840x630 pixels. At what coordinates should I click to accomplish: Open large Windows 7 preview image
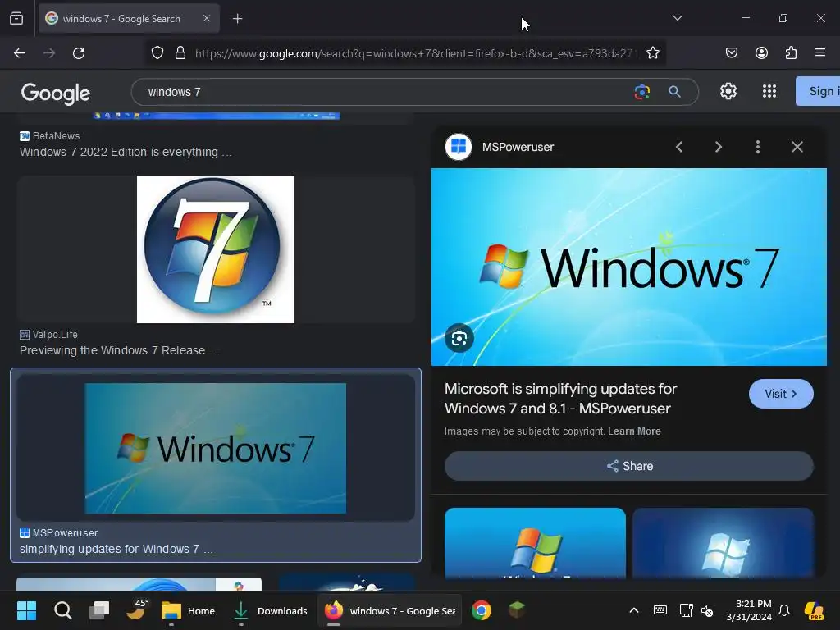click(x=629, y=267)
